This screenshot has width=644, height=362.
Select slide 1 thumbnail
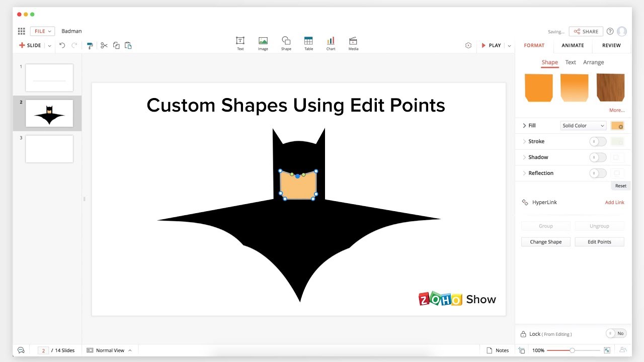click(x=49, y=77)
